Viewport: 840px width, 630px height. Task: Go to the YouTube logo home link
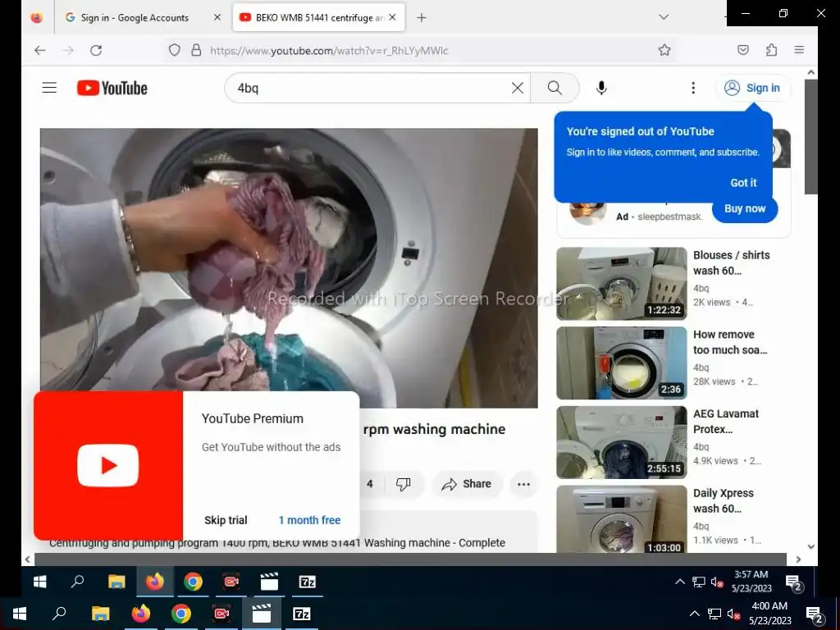(112, 88)
